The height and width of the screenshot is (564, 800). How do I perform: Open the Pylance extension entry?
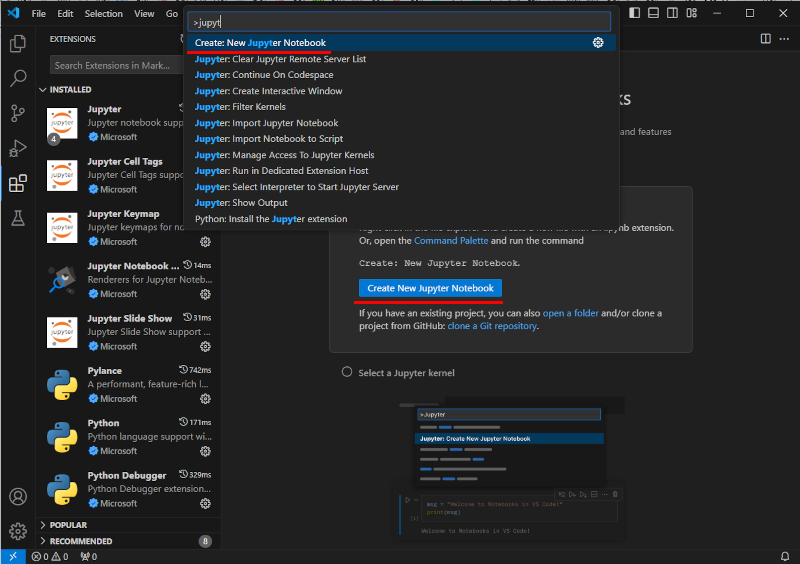(x=129, y=385)
